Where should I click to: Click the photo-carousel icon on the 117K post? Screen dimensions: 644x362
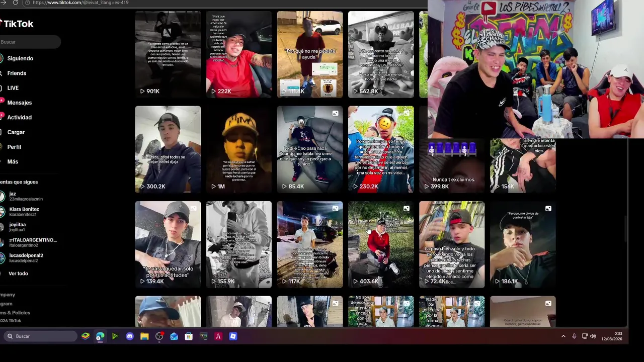335,209
